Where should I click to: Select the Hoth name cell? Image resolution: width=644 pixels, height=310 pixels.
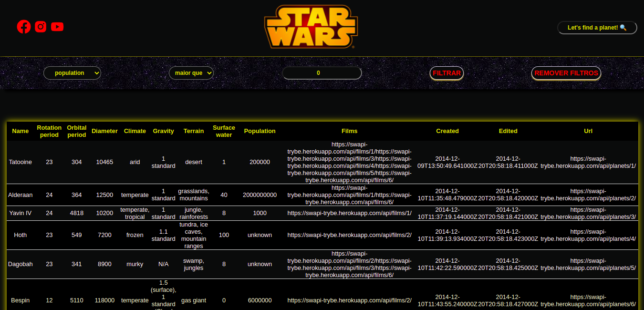coord(21,235)
